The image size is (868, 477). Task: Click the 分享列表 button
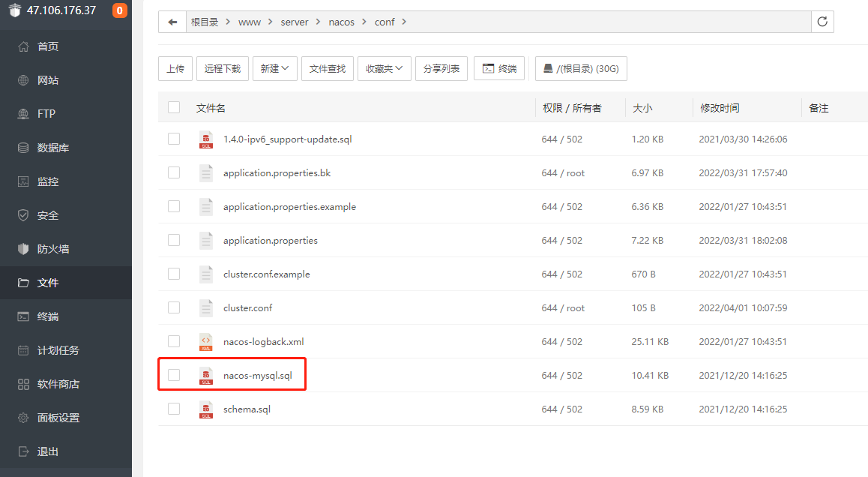[x=441, y=69]
